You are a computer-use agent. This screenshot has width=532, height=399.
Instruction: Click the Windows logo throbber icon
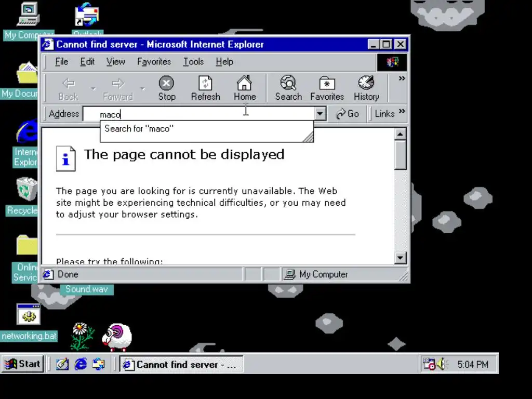click(392, 62)
